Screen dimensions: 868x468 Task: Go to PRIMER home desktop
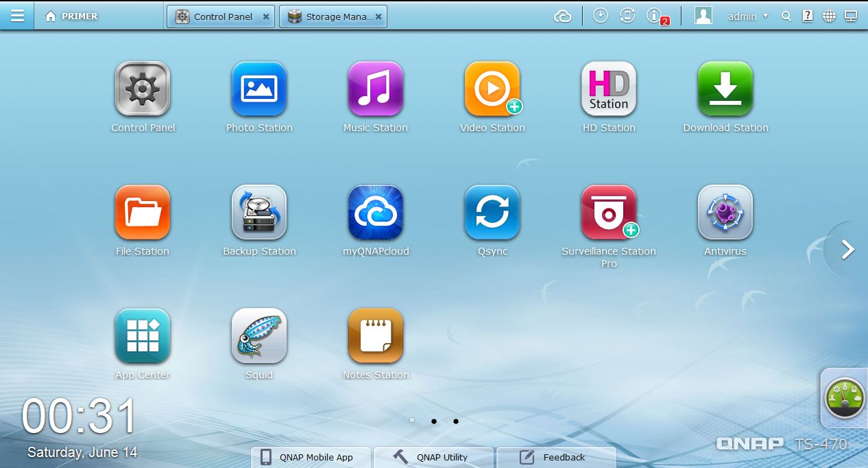[71, 16]
